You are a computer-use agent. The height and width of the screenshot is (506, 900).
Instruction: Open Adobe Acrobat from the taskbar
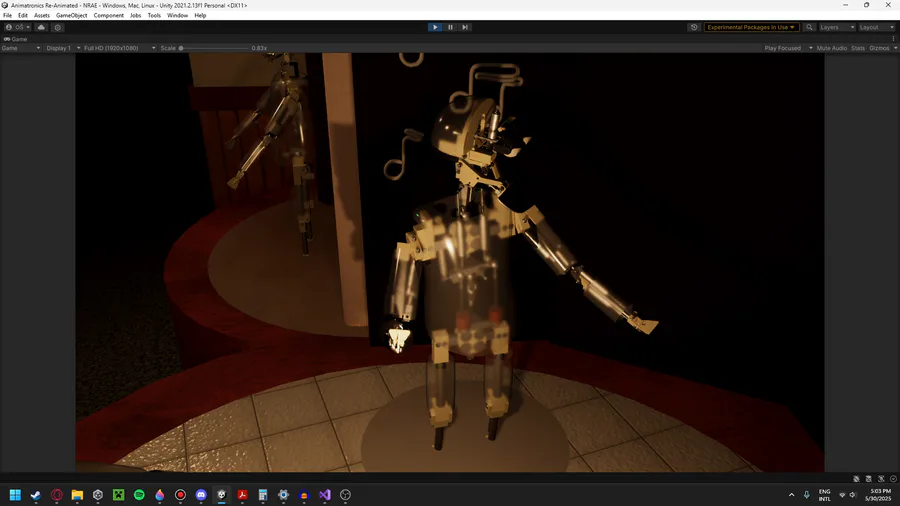click(242, 495)
